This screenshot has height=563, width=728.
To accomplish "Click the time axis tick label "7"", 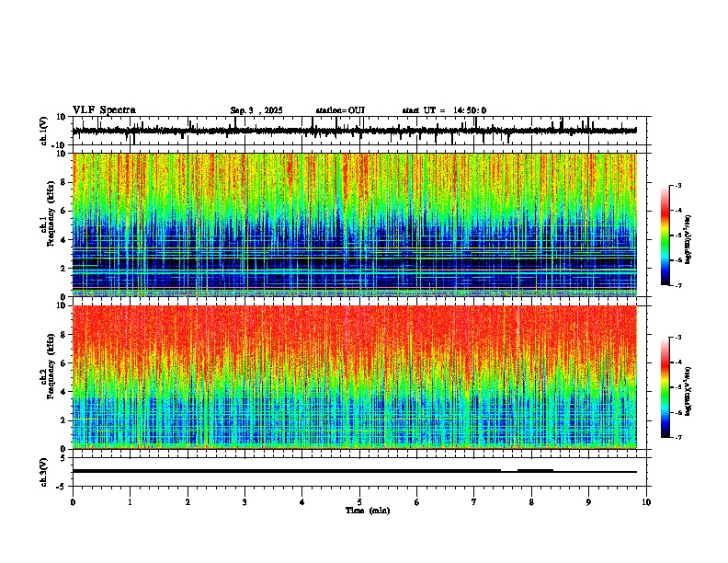I will (474, 502).
